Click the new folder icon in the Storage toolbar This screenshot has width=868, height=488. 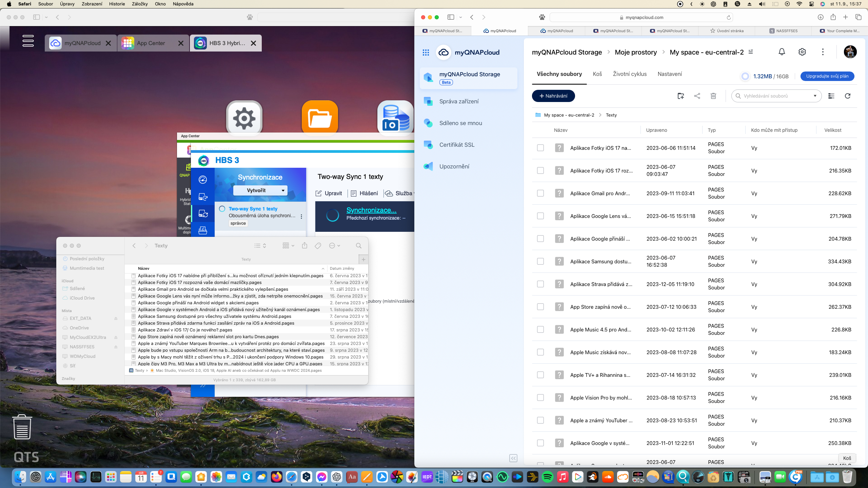(680, 96)
